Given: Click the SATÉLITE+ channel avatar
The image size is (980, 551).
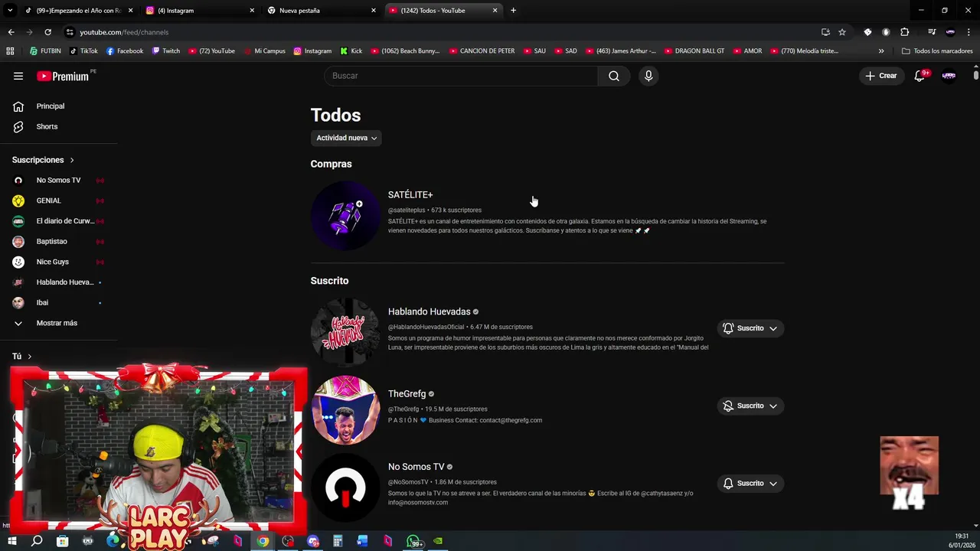Looking at the screenshot, I should (345, 216).
